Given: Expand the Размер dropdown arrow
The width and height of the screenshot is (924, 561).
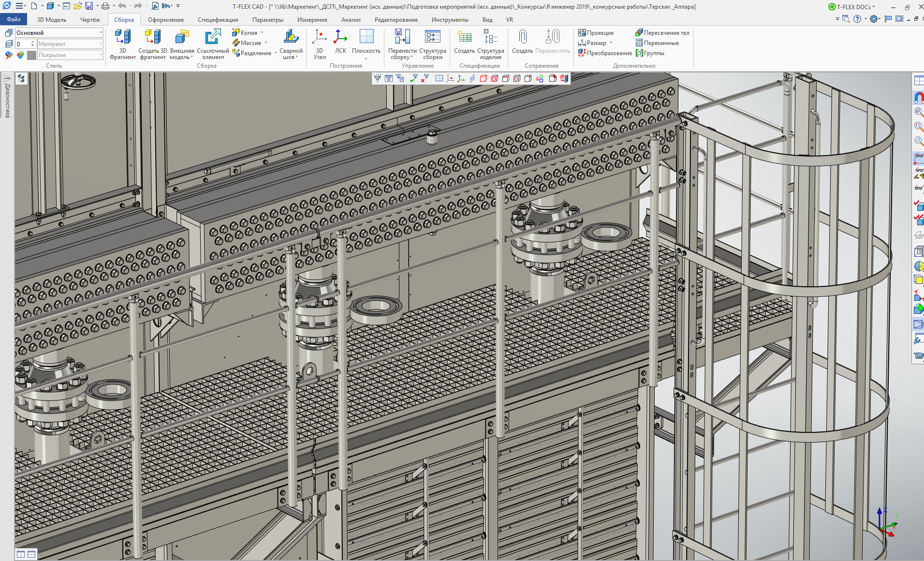Looking at the screenshot, I should 611,43.
